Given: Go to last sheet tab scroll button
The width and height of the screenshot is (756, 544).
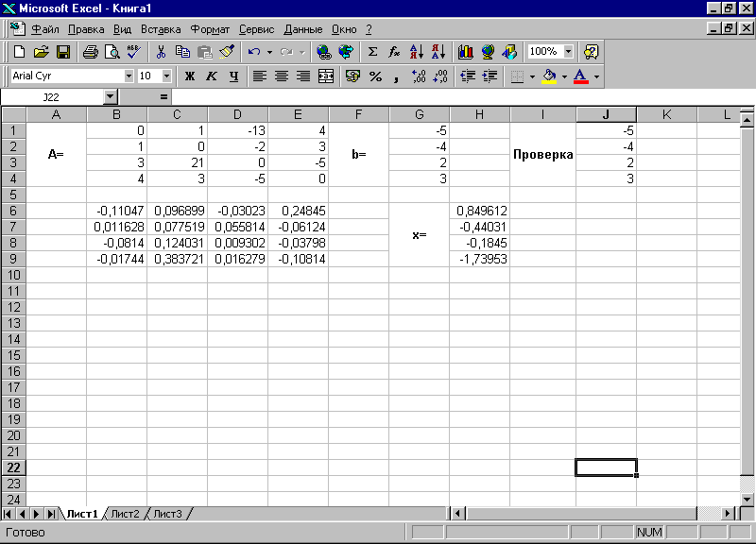Looking at the screenshot, I should pyautogui.click(x=51, y=514).
